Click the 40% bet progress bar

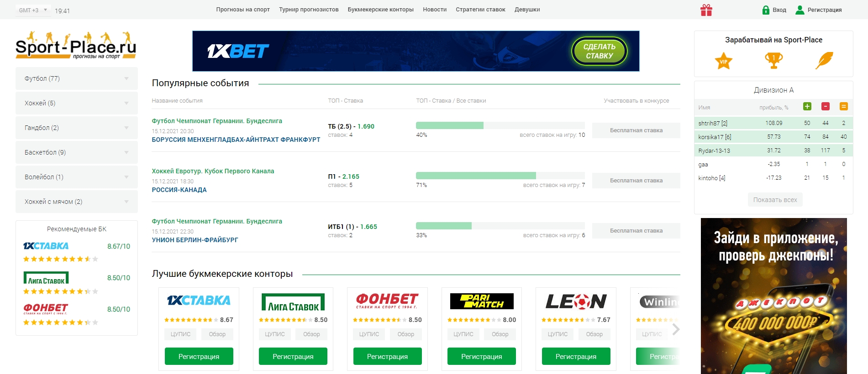(500, 125)
